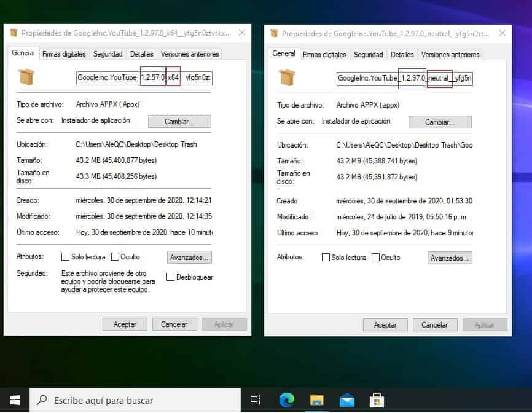The width and height of the screenshot is (532, 413).
Task: Check Solo lectura in the x64 window
Action: coord(65,256)
